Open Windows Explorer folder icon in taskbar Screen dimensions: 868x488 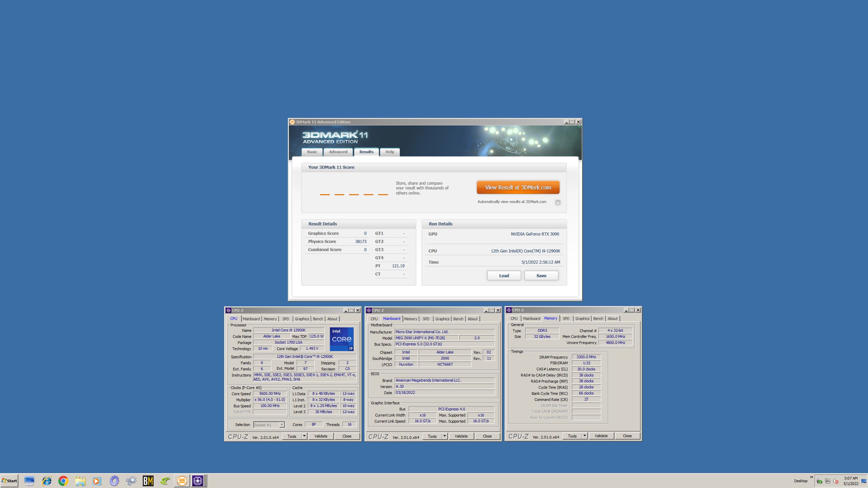tap(80, 481)
